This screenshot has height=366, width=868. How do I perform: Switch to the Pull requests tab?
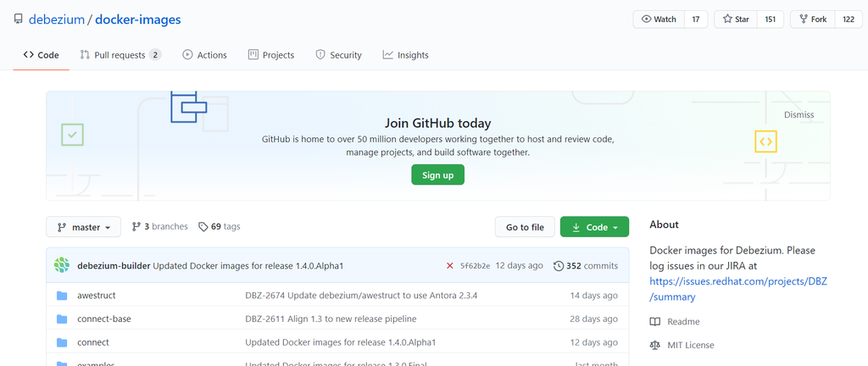120,55
